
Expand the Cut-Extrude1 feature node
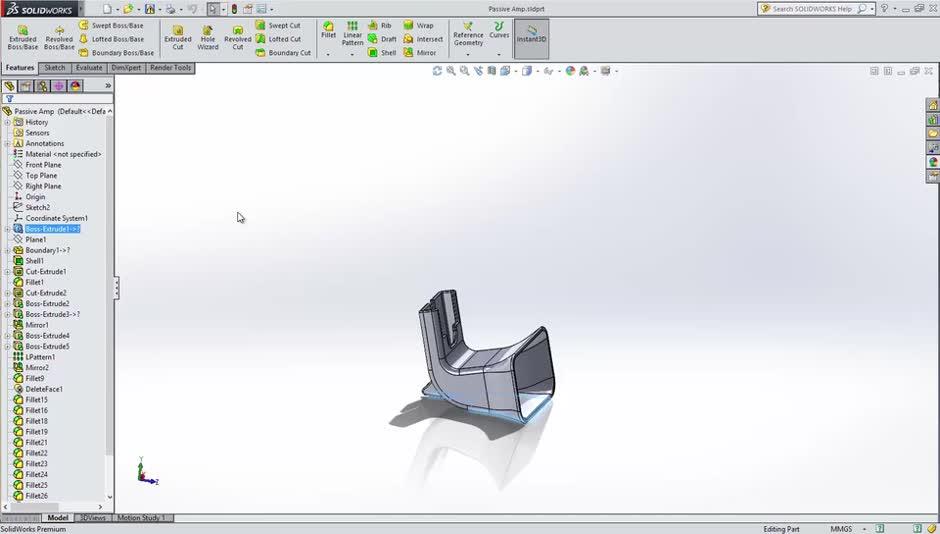tap(7, 272)
